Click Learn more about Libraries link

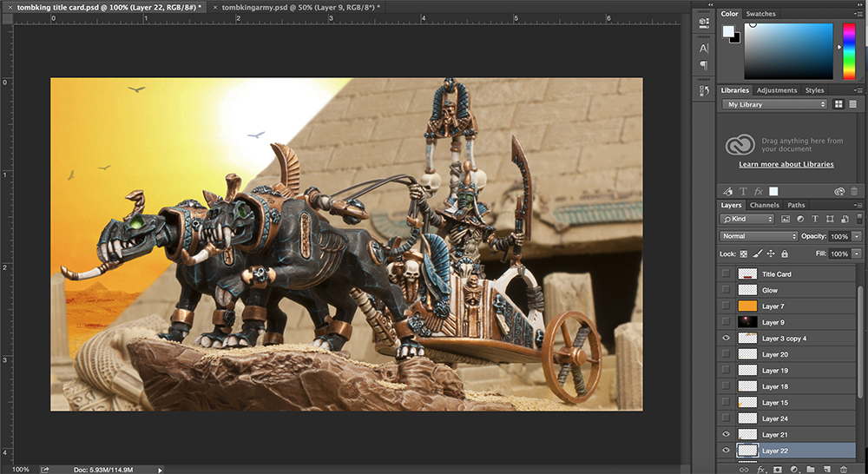(x=786, y=164)
